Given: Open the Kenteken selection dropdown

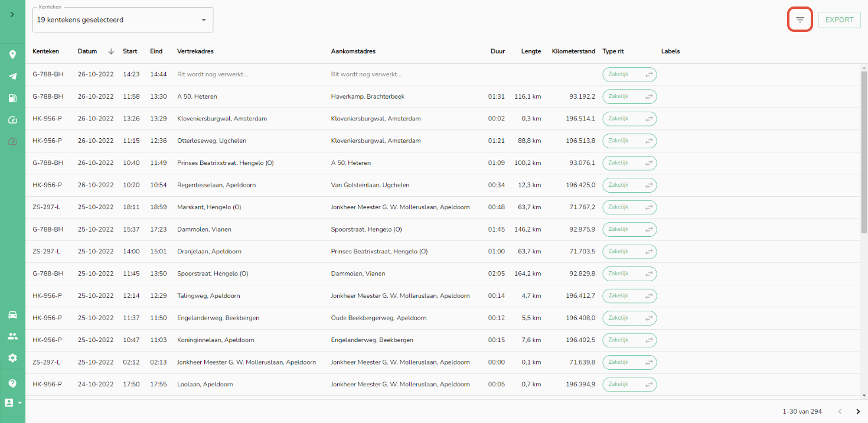Looking at the screenshot, I should point(123,20).
